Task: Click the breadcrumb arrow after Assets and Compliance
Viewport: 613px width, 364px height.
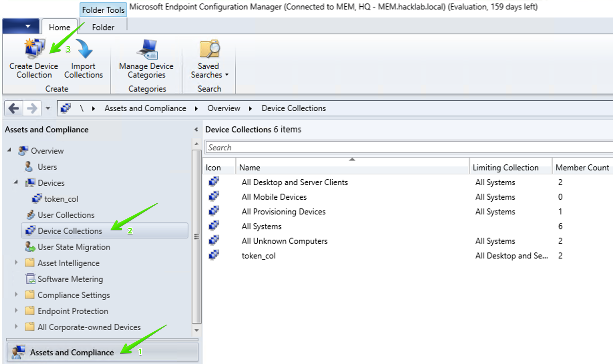Action: (x=196, y=108)
